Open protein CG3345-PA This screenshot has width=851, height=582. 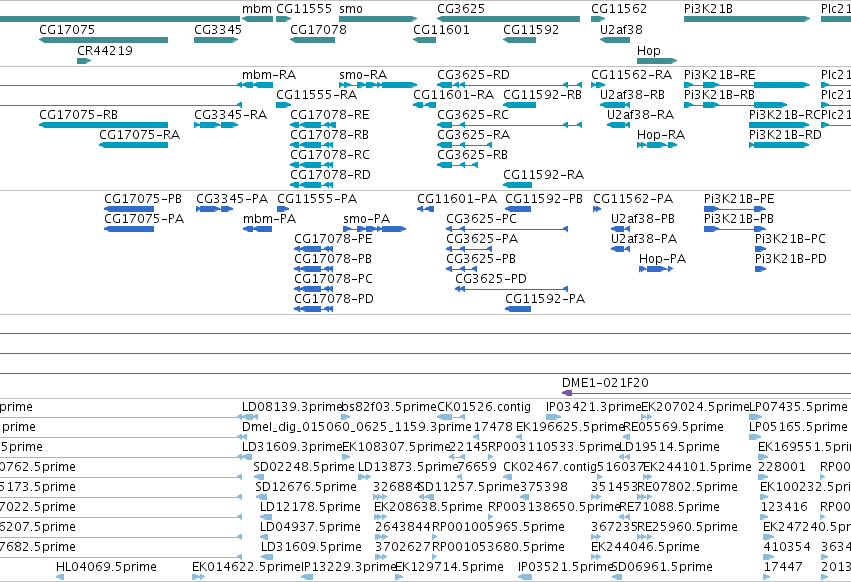point(232,199)
